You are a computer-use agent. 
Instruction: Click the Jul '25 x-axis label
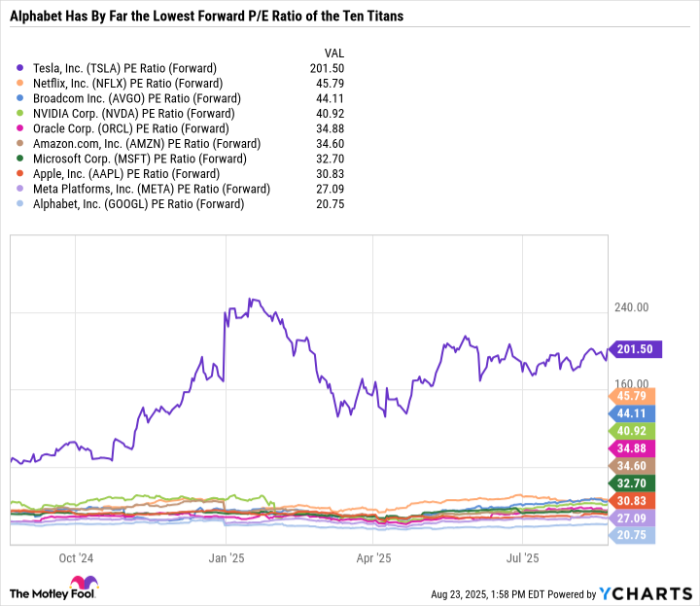[524, 558]
